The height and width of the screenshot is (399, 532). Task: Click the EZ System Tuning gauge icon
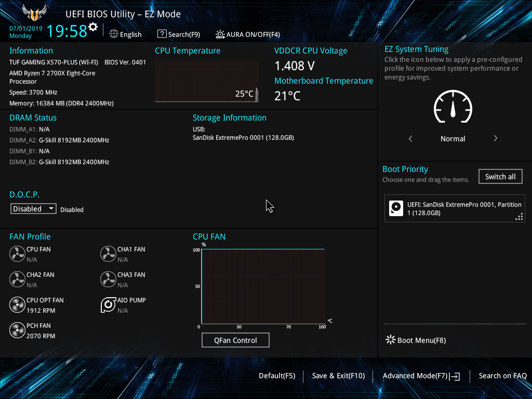pos(453,107)
